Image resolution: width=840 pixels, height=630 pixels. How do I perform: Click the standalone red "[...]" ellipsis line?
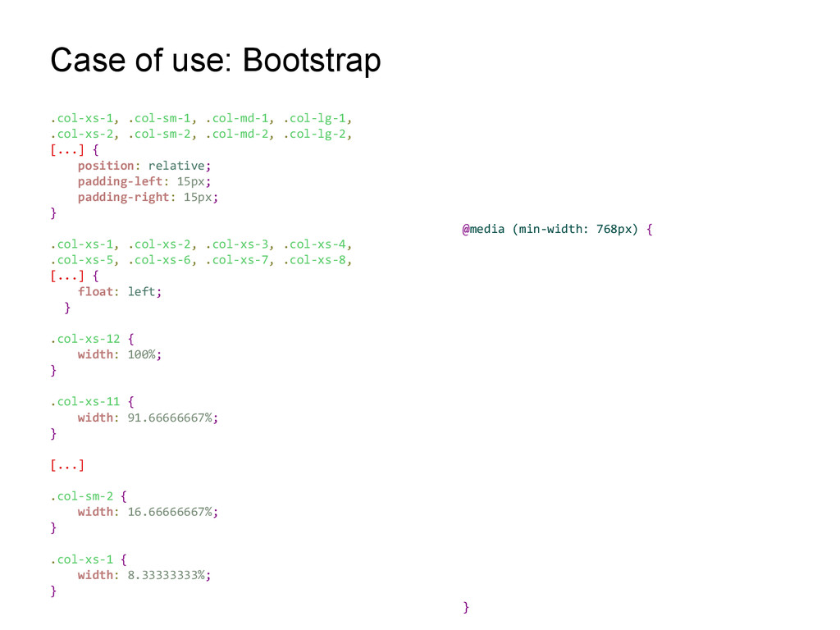tap(67, 465)
